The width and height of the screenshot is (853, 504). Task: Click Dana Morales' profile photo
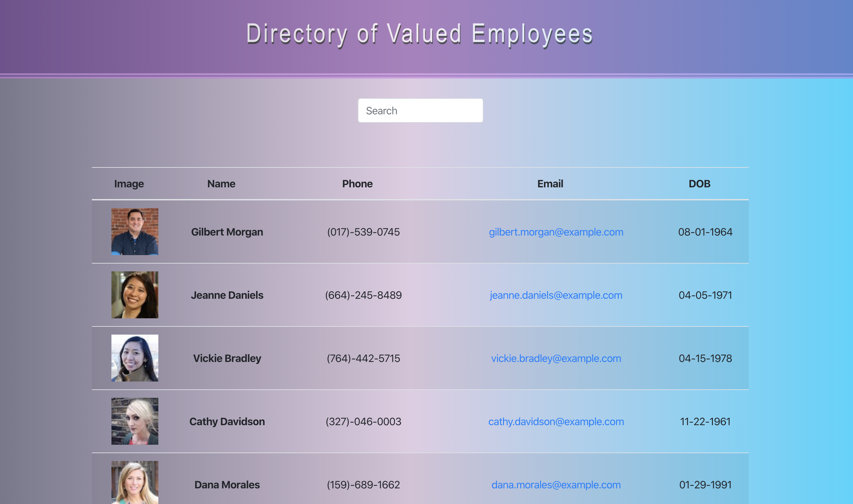coord(135,482)
